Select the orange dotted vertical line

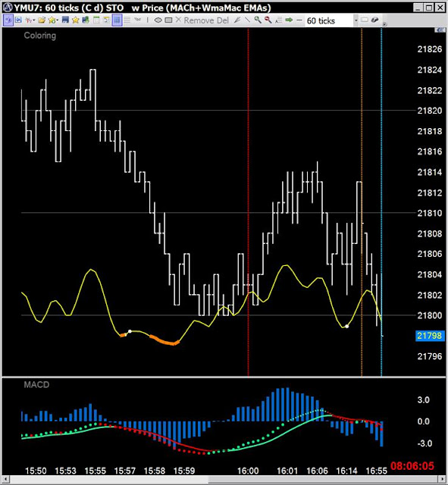[362, 201]
